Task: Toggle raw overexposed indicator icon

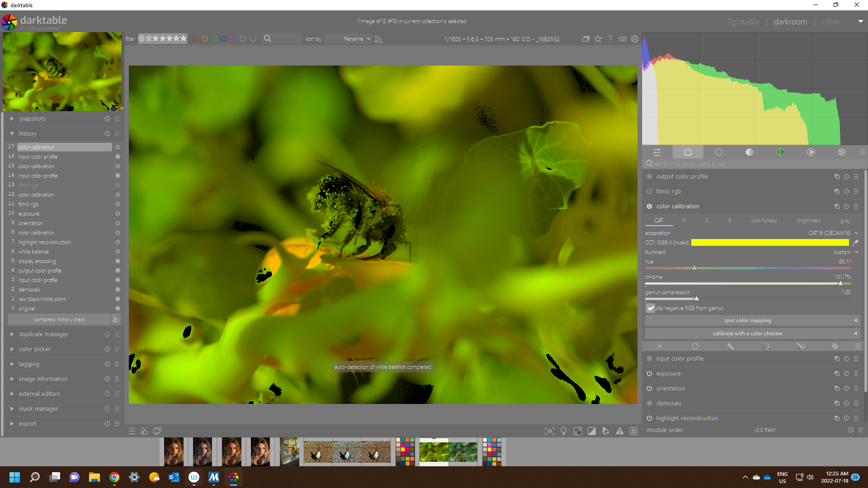Action: pyautogui.click(x=578, y=431)
